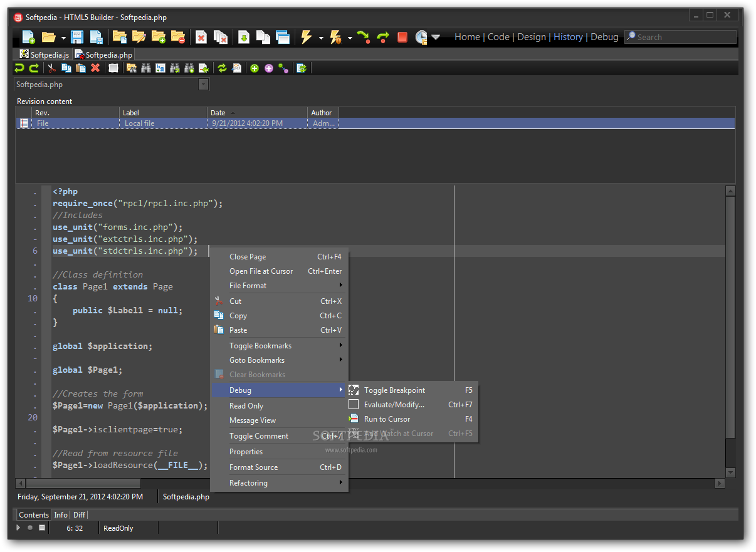Click the Replace text toolbar icon
This screenshot has width=756, height=552.
pos(160,68)
